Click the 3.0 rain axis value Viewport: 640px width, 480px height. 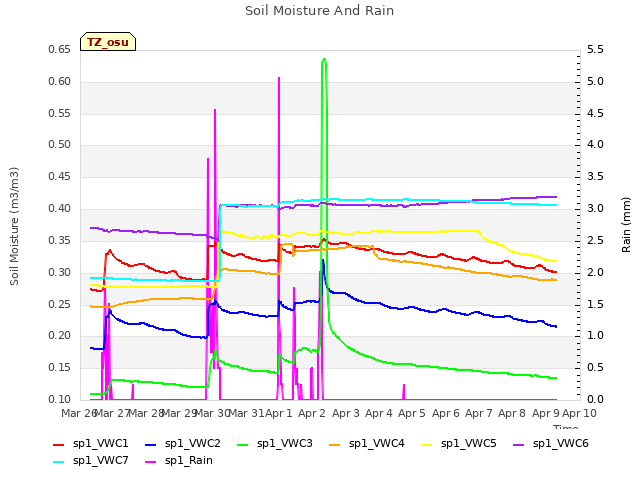pyautogui.click(x=595, y=209)
